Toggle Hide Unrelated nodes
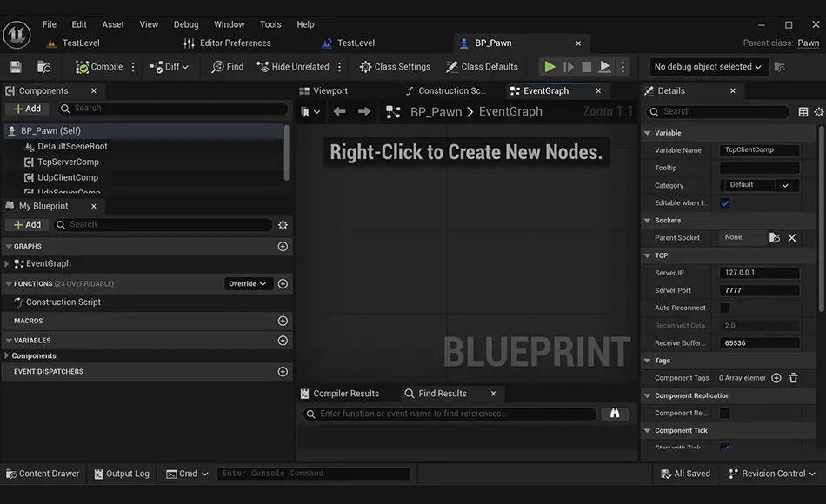Viewport: 826px width, 504px height. point(293,67)
